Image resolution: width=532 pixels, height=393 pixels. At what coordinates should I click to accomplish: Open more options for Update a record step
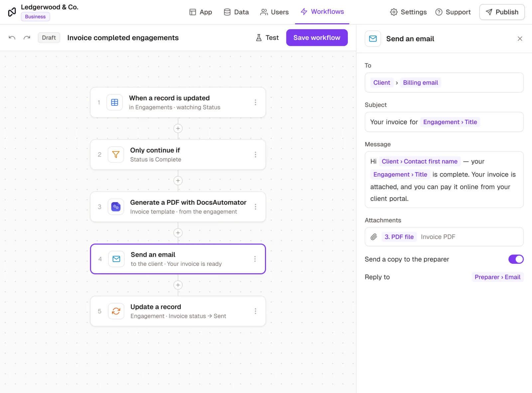click(x=255, y=311)
